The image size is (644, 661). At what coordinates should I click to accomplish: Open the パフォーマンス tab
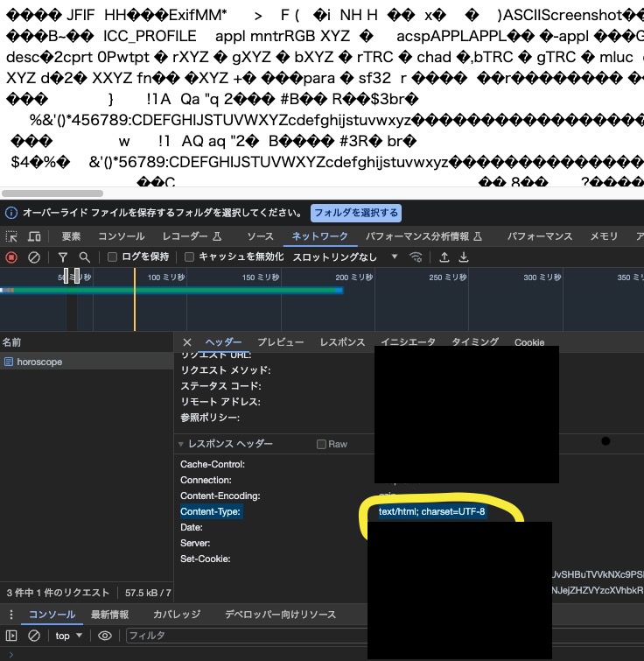click(540, 236)
